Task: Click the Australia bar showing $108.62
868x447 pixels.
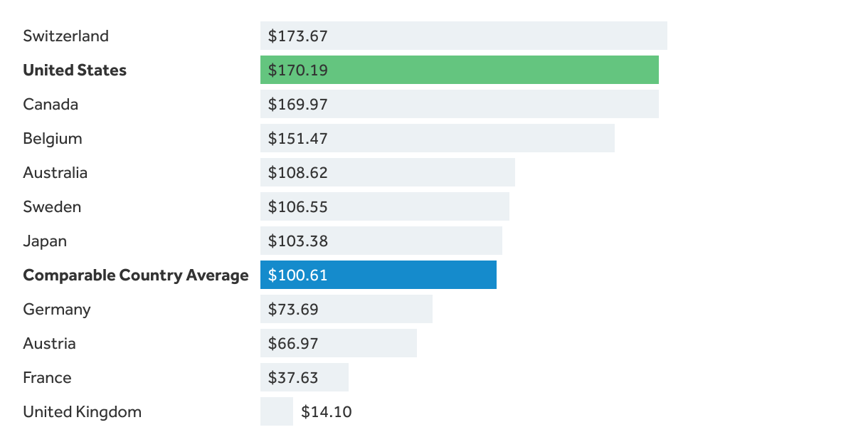Action: click(x=387, y=172)
